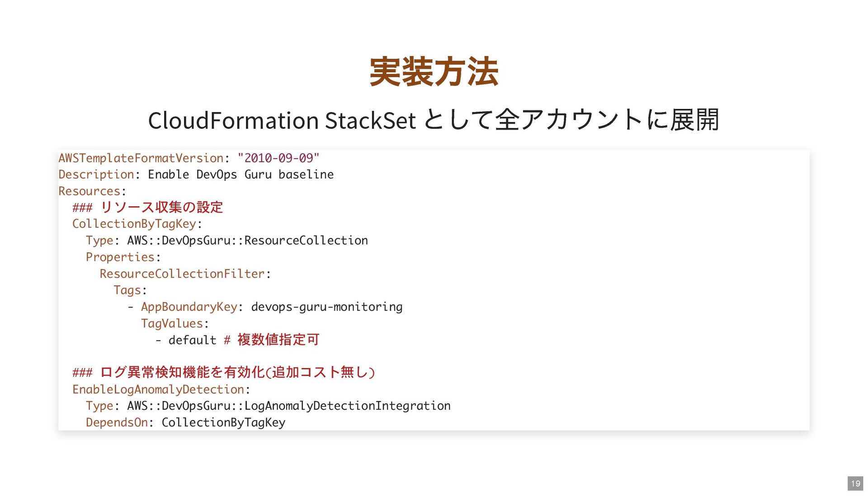The height and width of the screenshot is (496, 868).
Task: Click the AWS::DevOpsGuru::LogAnomalyDetectionIntegration type value
Action: (x=288, y=406)
